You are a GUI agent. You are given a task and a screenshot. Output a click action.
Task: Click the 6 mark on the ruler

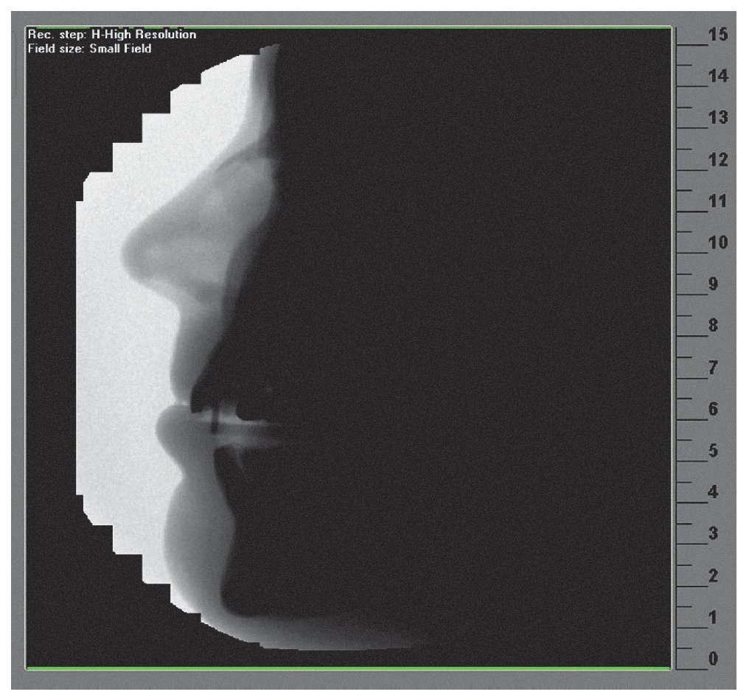(714, 409)
